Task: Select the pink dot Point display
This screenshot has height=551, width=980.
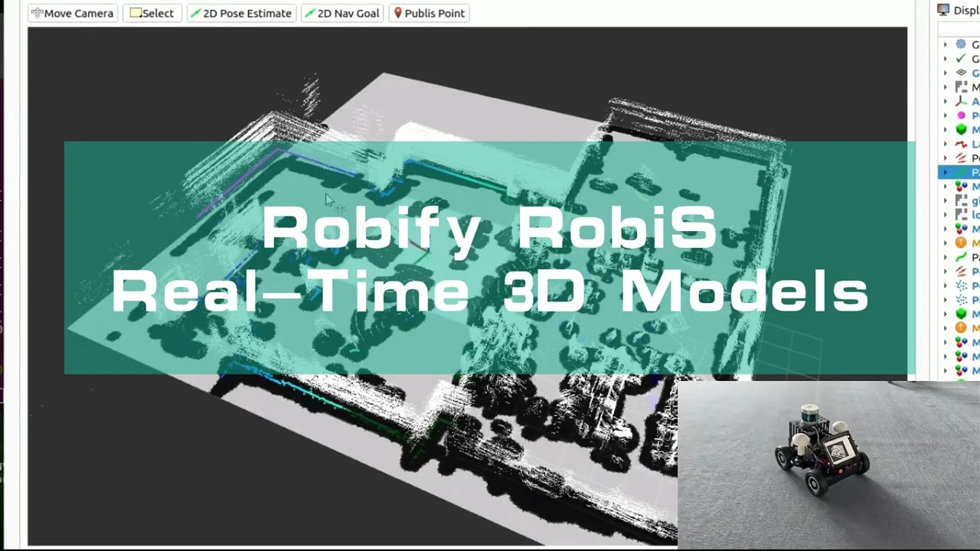Action: click(961, 116)
